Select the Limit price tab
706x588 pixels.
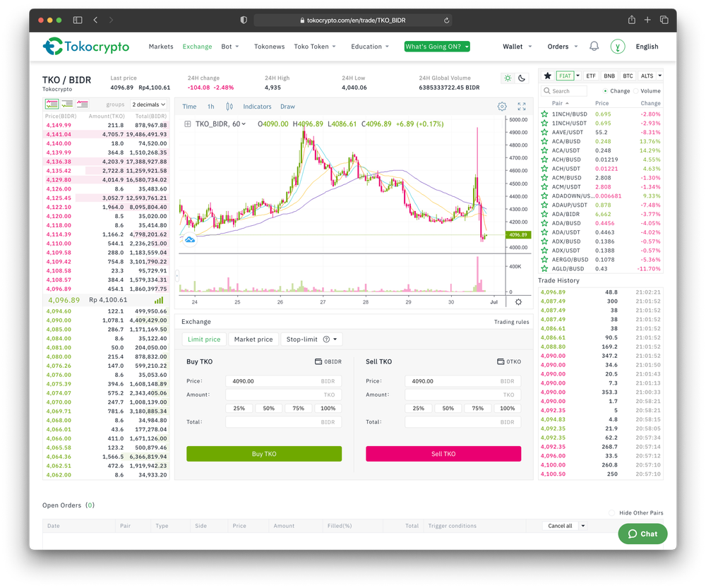pos(204,340)
